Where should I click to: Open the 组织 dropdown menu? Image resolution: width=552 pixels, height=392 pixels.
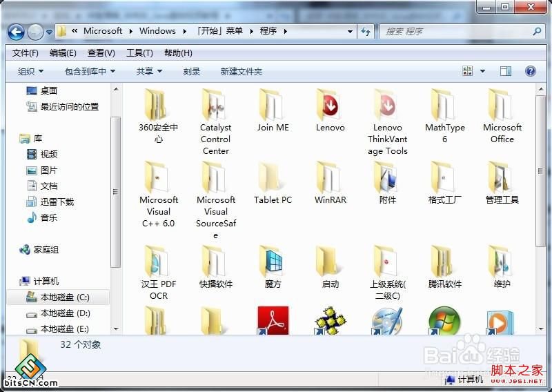30,72
